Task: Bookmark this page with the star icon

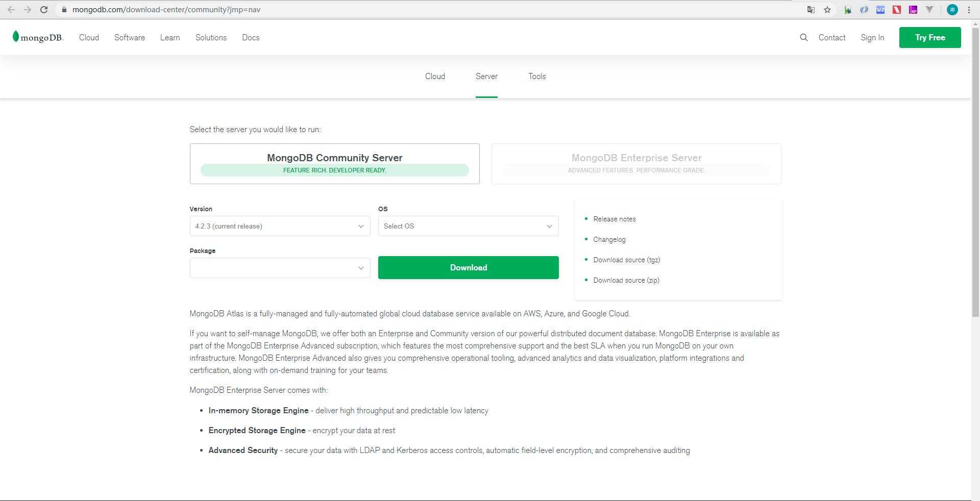Action: pos(827,10)
